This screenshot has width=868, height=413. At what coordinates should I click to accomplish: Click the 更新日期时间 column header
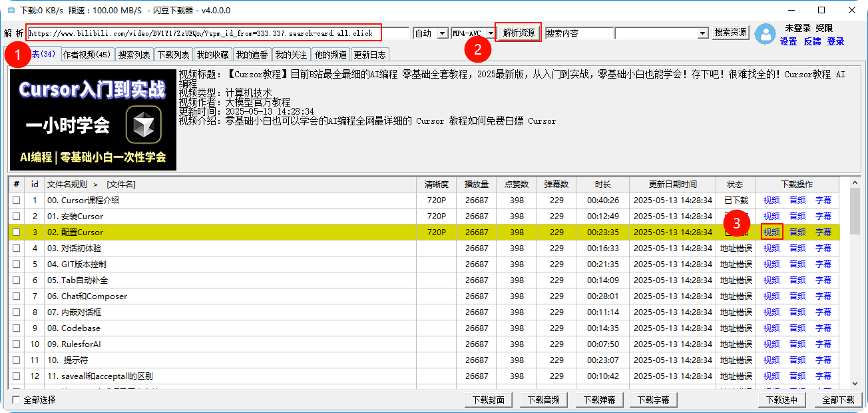pos(673,185)
